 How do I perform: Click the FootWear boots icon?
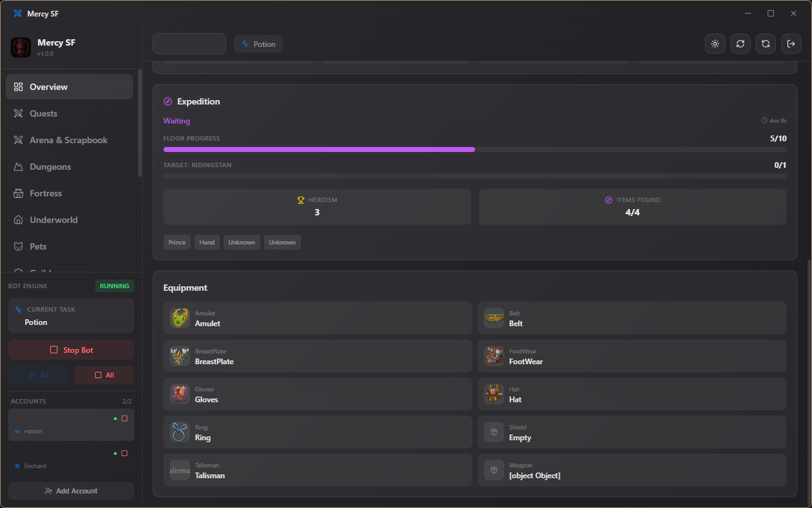(x=494, y=356)
